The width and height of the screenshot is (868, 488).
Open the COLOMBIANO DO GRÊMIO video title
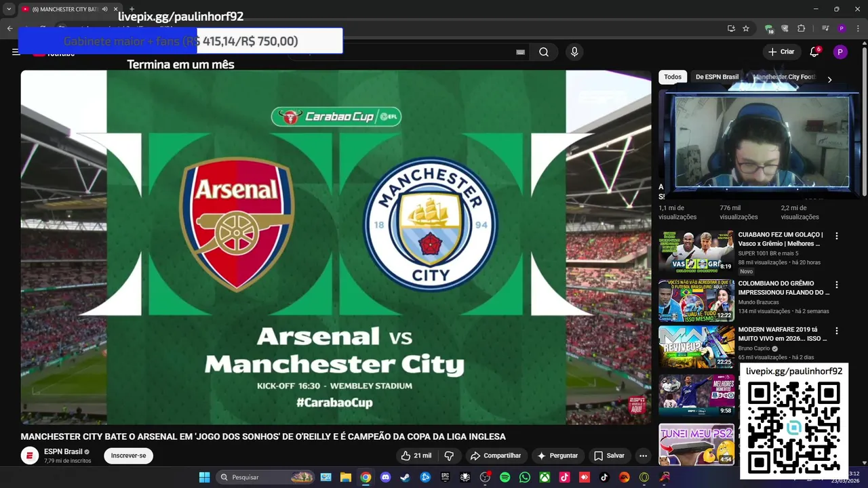pos(783,288)
